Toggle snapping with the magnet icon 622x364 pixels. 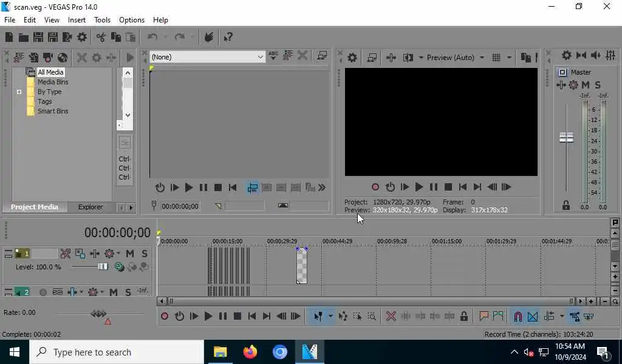point(518,317)
